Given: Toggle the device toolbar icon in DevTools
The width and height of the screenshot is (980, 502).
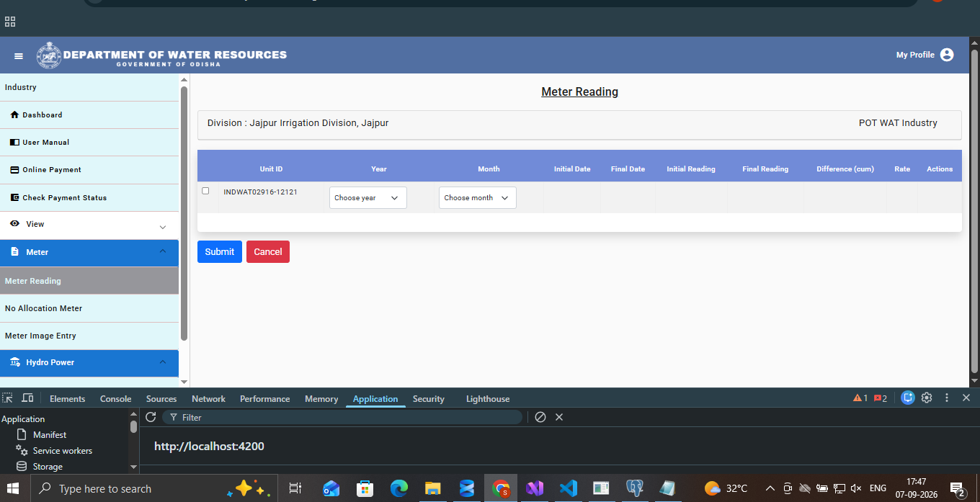Looking at the screenshot, I should [27, 398].
